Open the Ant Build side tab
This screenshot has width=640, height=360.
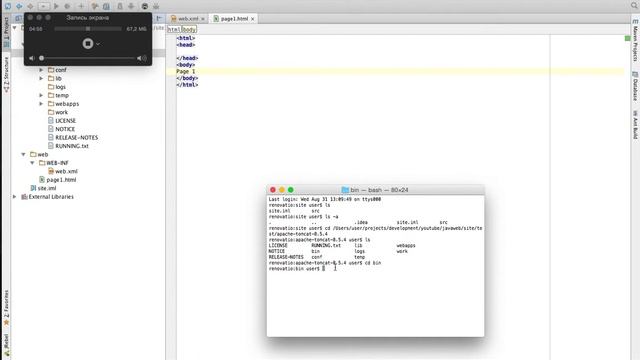coord(635,125)
